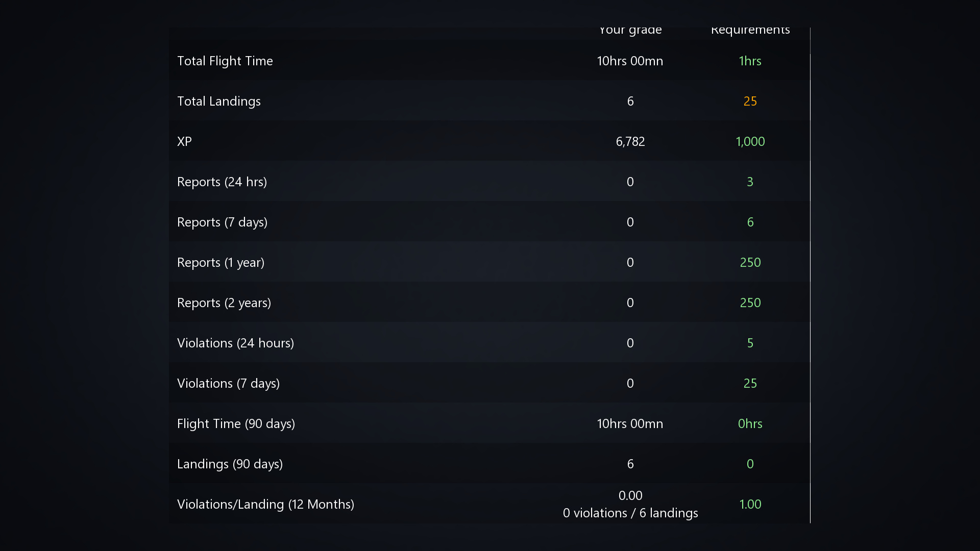Click the orange 25 landings requirement
This screenshot has height=551, width=980.
click(750, 101)
